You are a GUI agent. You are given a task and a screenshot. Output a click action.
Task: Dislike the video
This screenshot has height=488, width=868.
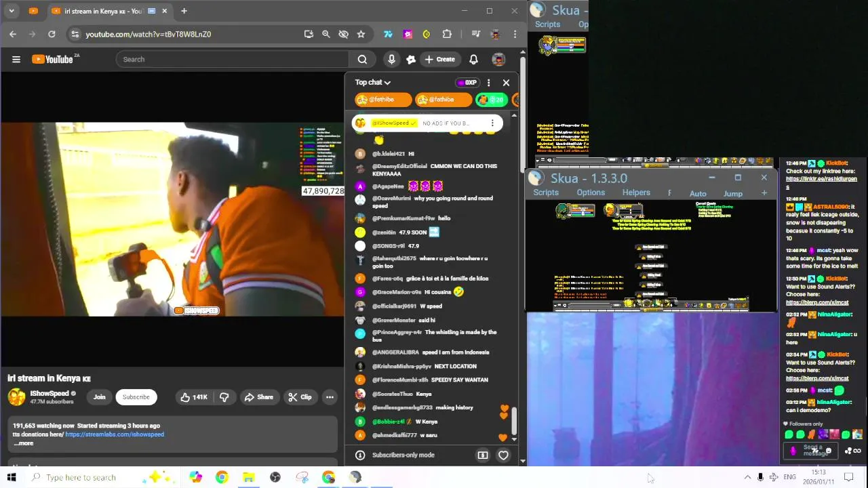224,397
